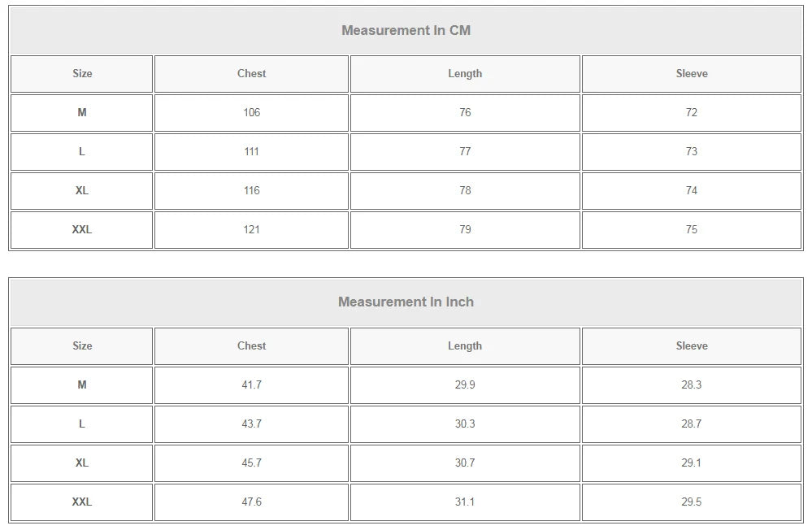The height and width of the screenshot is (530, 812).
Task: Click the length value 30.3 cell
Action: pyautogui.click(x=465, y=424)
